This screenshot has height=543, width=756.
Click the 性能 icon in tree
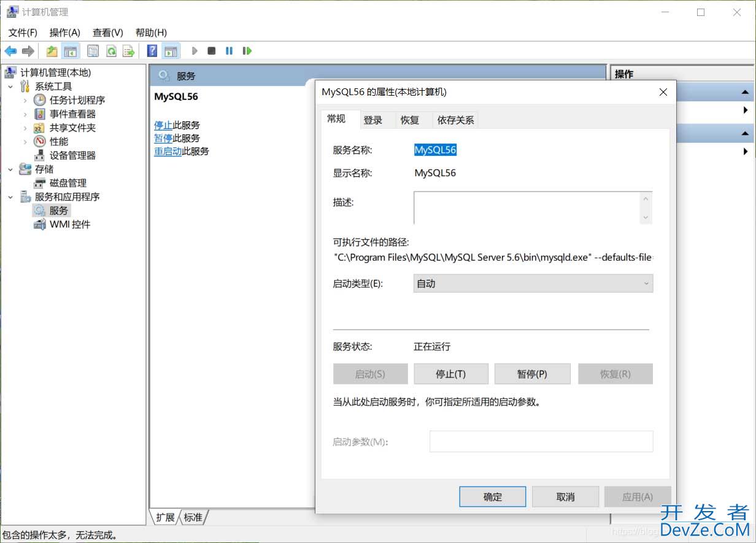tap(40, 142)
